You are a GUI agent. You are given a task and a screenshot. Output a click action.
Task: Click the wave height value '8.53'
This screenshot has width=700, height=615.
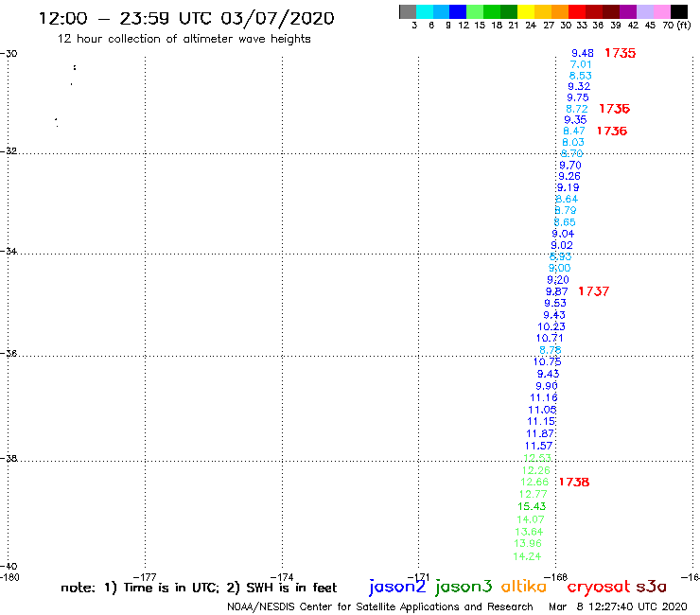click(x=581, y=76)
